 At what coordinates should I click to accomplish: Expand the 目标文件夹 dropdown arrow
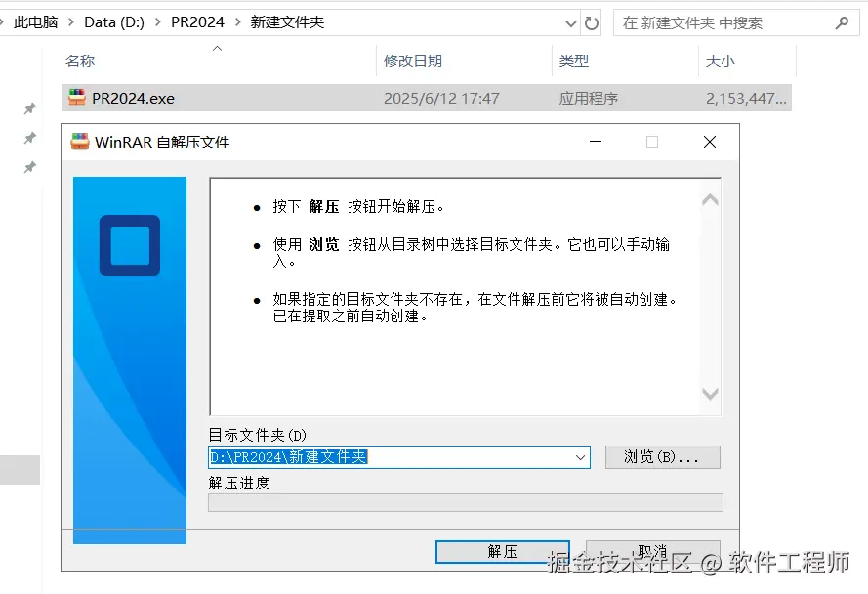[580, 457]
